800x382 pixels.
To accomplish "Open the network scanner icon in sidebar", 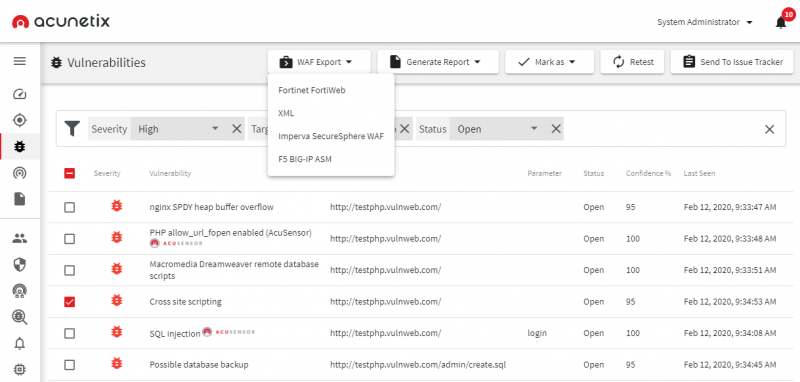I will click(x=19, y=291).
